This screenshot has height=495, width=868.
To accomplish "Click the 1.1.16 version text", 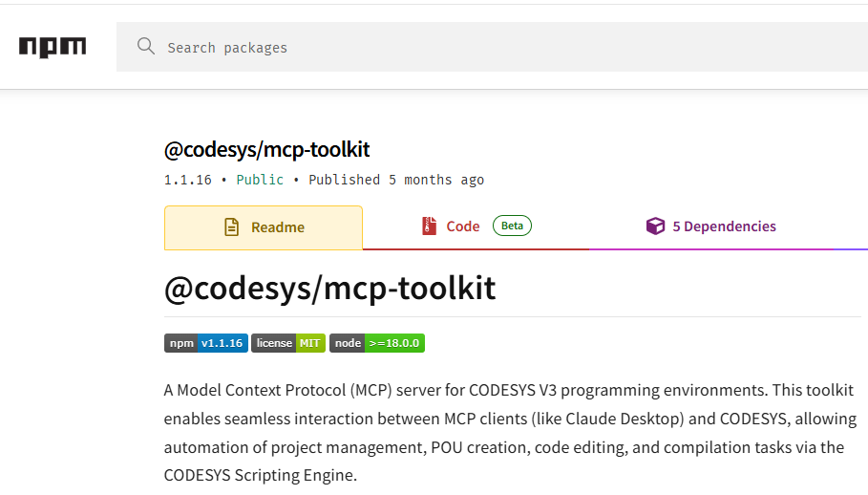I will 187,180.
